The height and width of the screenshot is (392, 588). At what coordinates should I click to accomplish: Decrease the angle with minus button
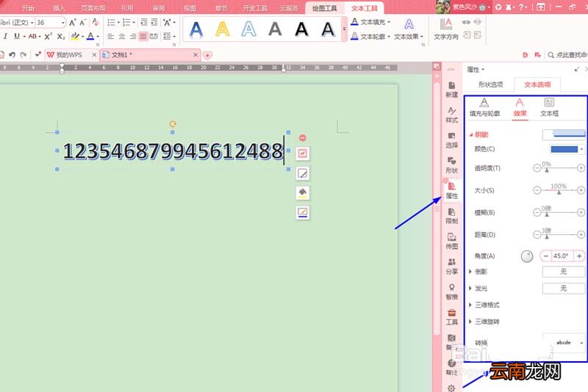546,255
